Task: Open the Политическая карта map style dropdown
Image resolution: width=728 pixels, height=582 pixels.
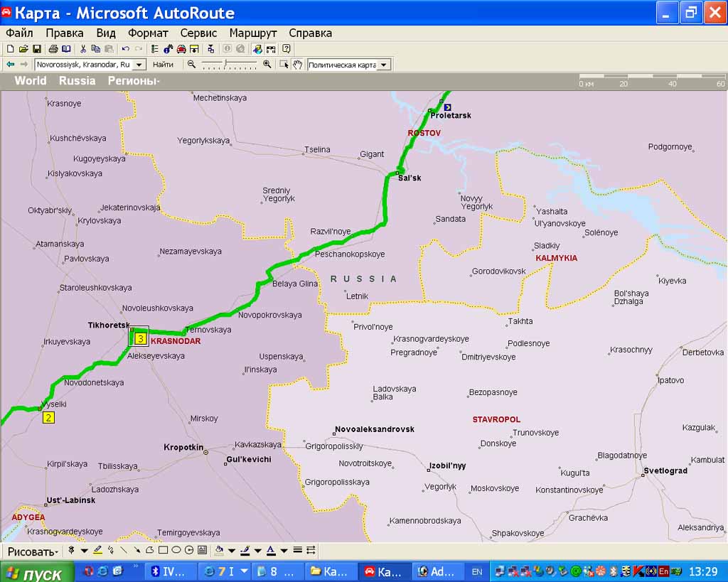Action: click(x=384, y=65)
